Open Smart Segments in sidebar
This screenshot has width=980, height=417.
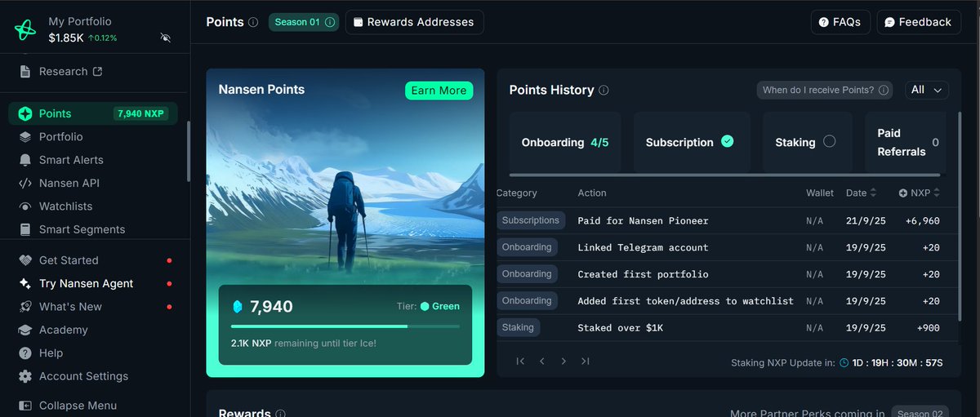[x=82, y=230]
